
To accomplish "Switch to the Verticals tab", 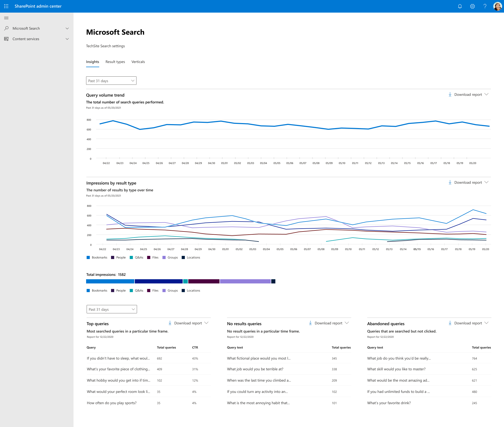I will click(x=138, y=62).
